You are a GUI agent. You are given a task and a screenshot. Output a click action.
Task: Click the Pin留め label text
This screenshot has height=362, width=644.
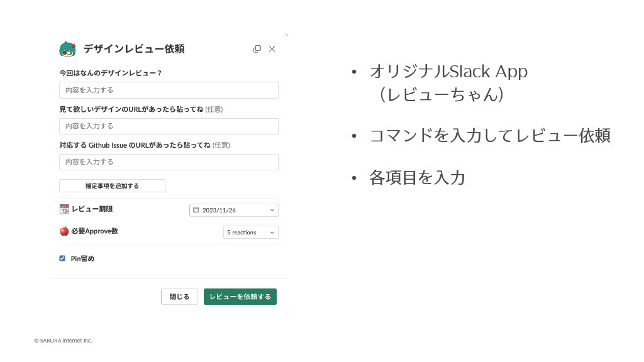(x=82, y=258)
